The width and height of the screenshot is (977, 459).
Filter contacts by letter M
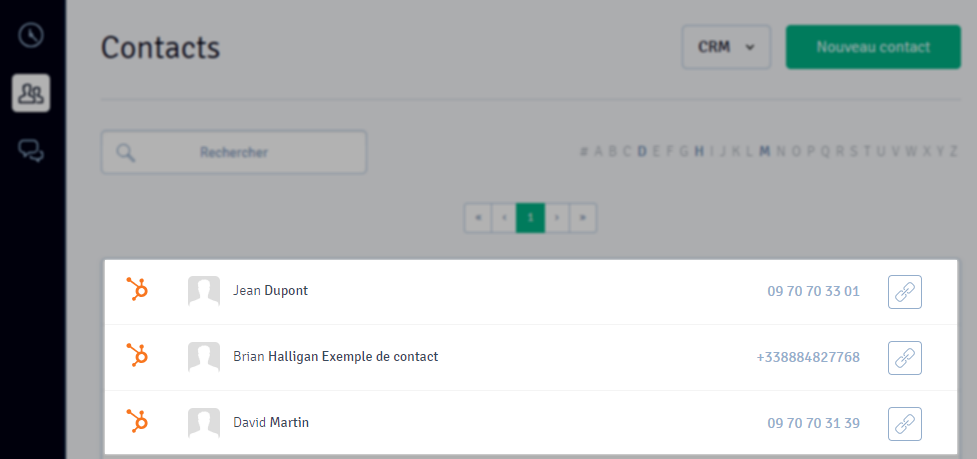pyautogui.click(x=765, y=151)
